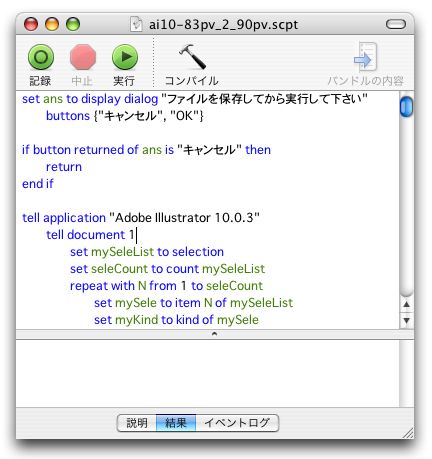Click the window resize grip corner

pos(408,433)
